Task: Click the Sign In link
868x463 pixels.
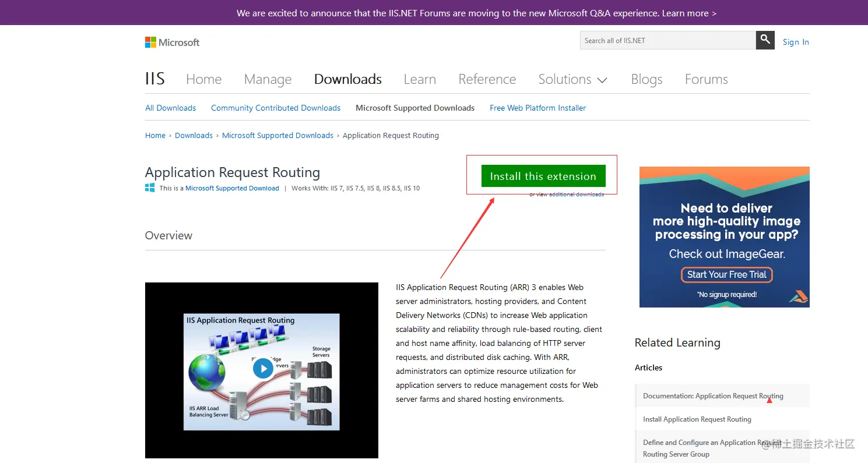Action: point(796,42)
